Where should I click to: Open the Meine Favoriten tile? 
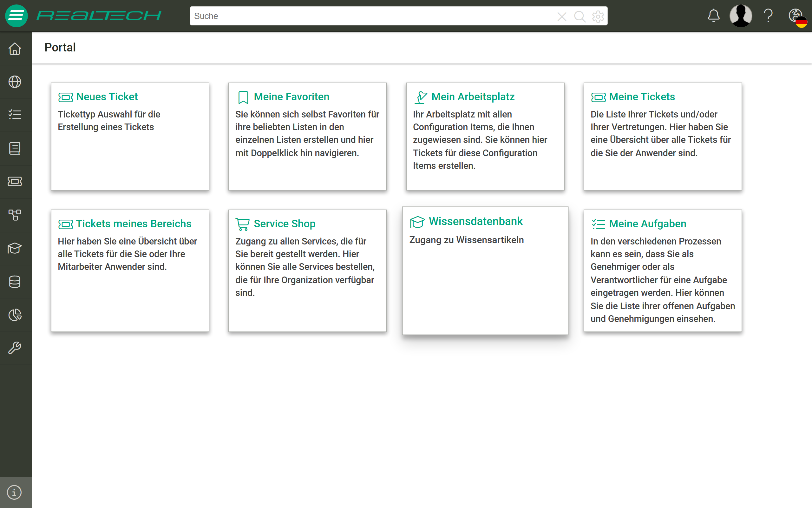[307, 137]
